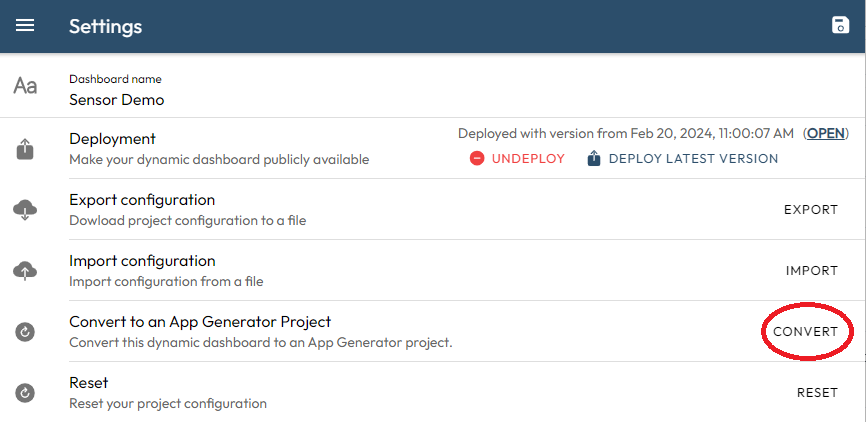Open the hamburger navigation menu
Screen dimensions: 866x422
(25, 26)
